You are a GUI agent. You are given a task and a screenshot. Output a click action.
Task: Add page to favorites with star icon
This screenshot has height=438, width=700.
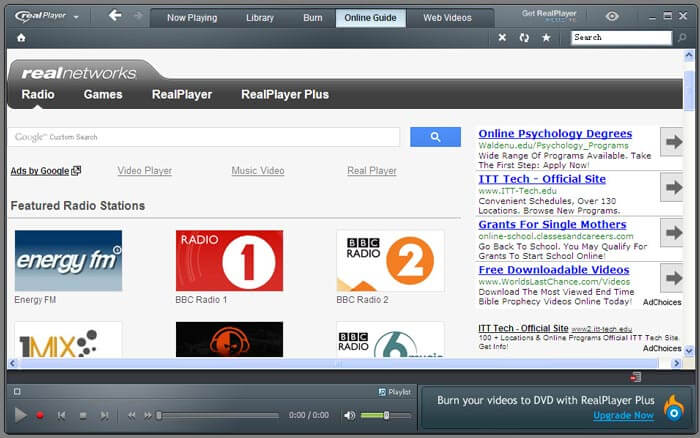[x=546, y=38]
